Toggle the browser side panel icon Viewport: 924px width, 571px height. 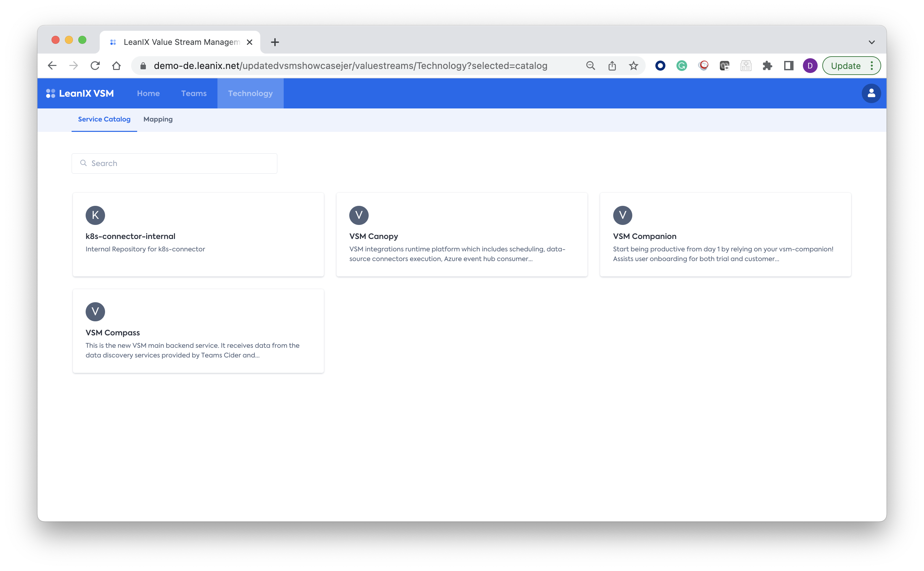[789, 66]
